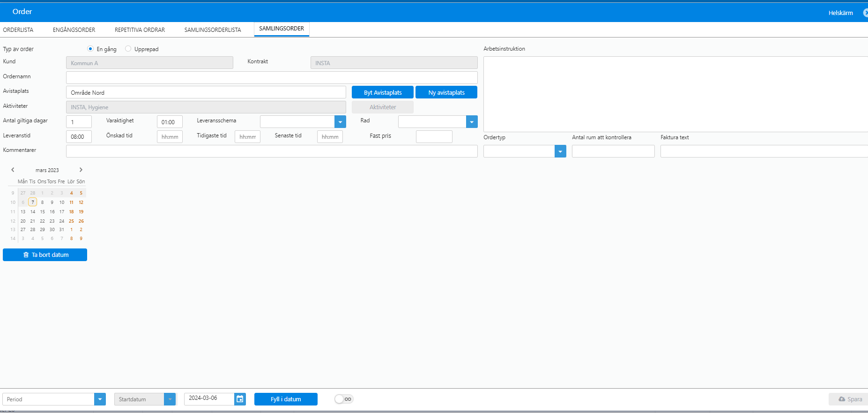Select March 22 in the calendar
Screen dimensions: 868x413
[42, 221]
